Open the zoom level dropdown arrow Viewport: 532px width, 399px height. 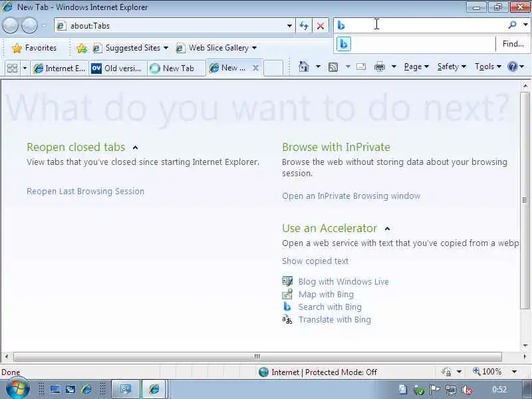(514, 372)
